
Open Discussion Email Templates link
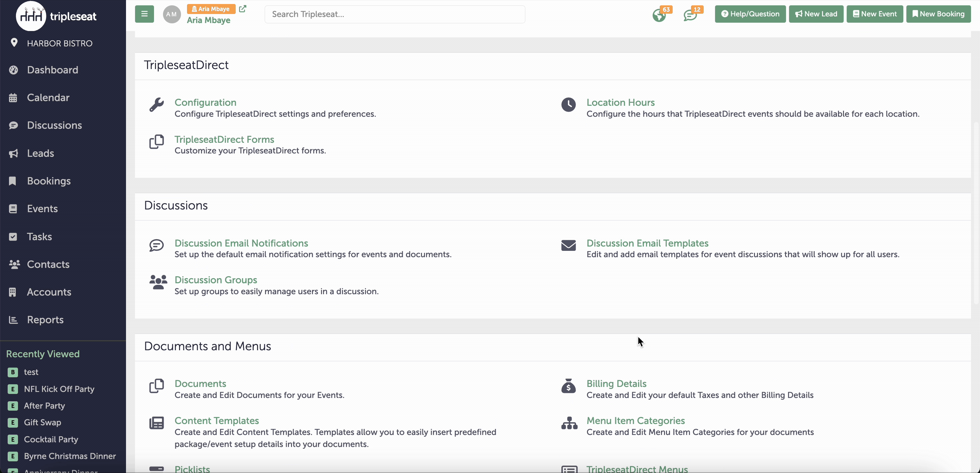(x=647, y=243)
